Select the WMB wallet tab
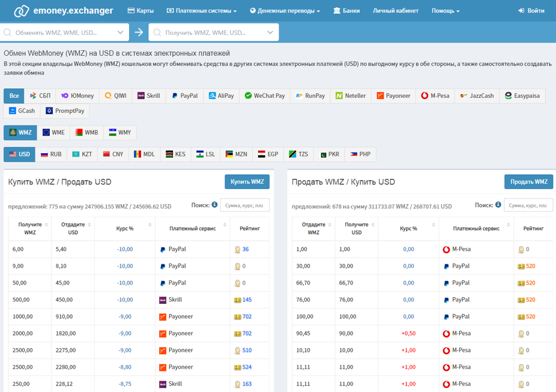Image resolution: width=556 pixels, height=392 pixels. click(x=86, y=133)
